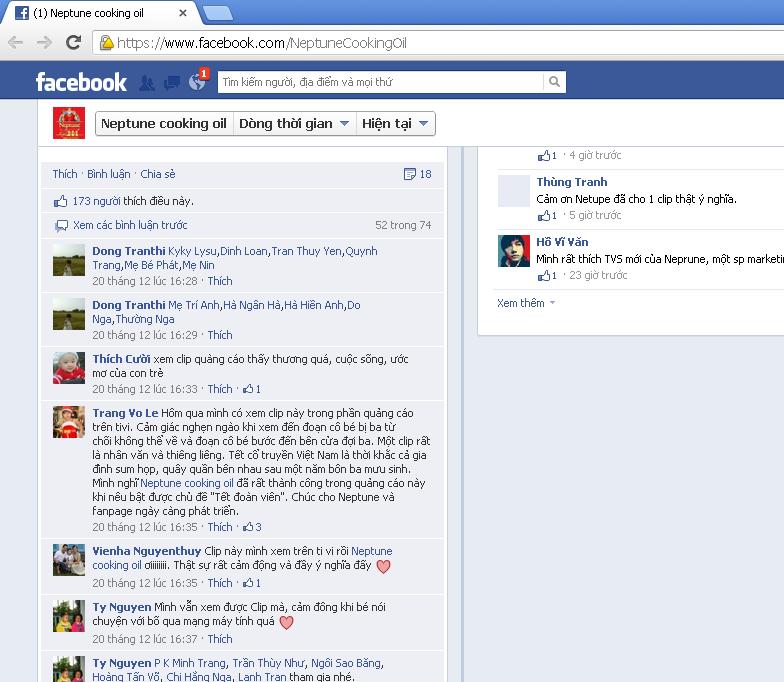Open the notifications globe icon
The width and height of the screenshot is (784, 682).
pos(197,82)
